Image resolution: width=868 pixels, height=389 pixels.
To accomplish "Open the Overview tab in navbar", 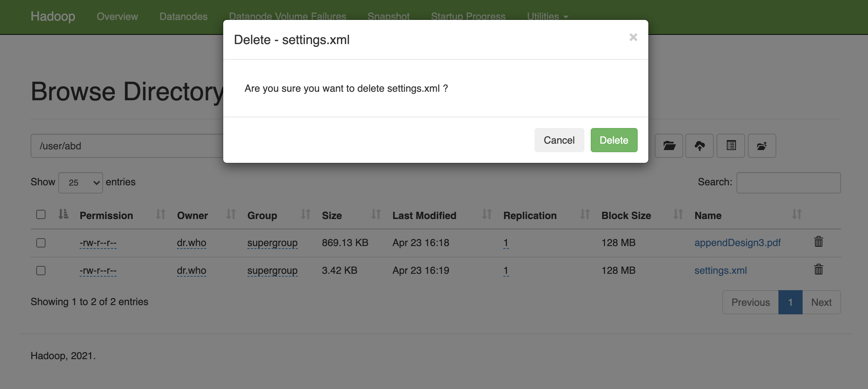I will tap(117, 16).
